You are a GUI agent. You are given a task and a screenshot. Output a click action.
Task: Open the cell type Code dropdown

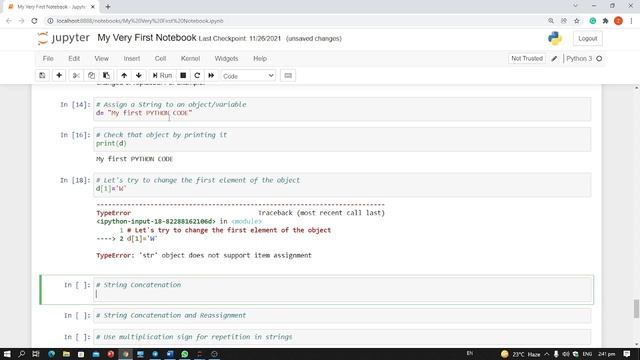[x=248, y=76]
